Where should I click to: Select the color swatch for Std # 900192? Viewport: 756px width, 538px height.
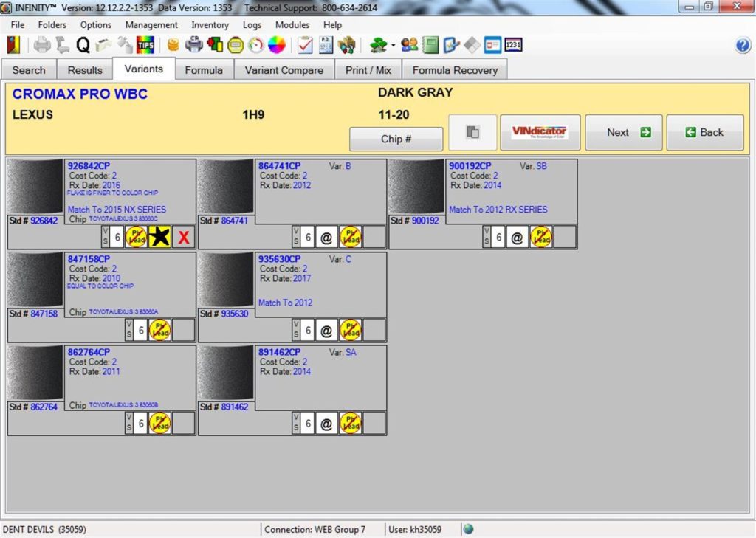[x=416, y=187]
